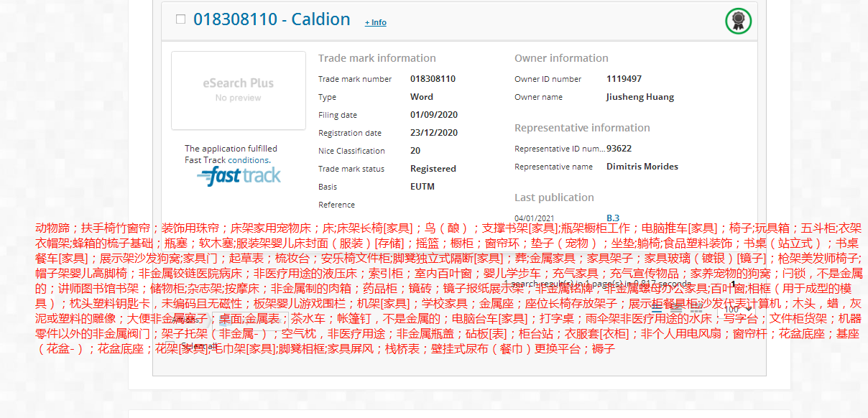Click the publication date 04/01/2021

click(x=534, y=218)
